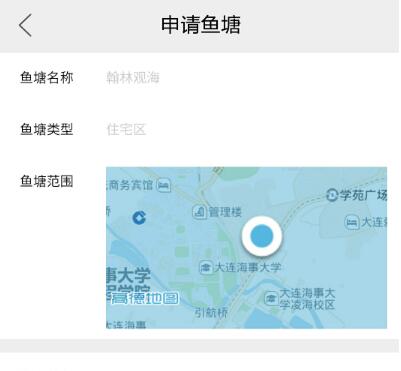Screen dimensions: 401x371
Task: Click the 鱼塘名称 label
Action: click(46, 78)
